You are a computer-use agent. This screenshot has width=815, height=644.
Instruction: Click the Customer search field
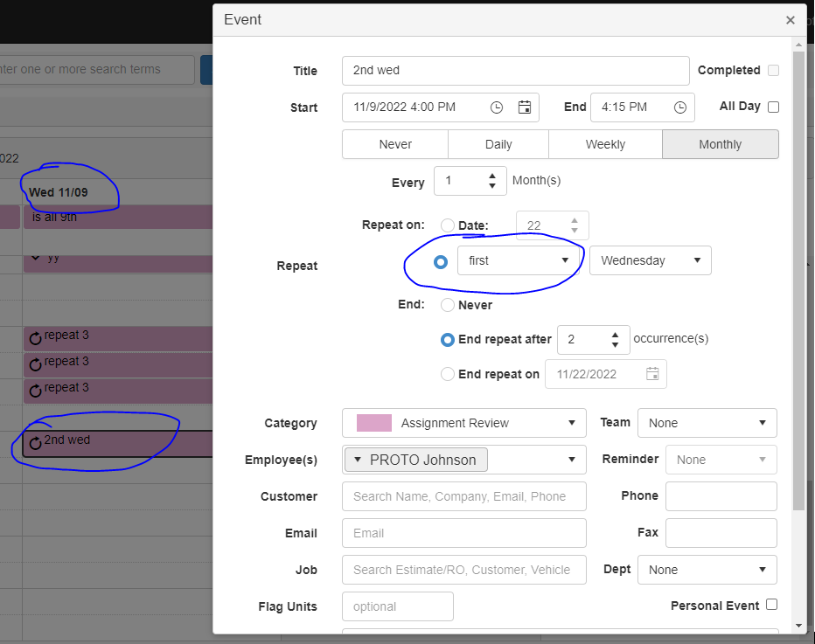tap(463, 496)
